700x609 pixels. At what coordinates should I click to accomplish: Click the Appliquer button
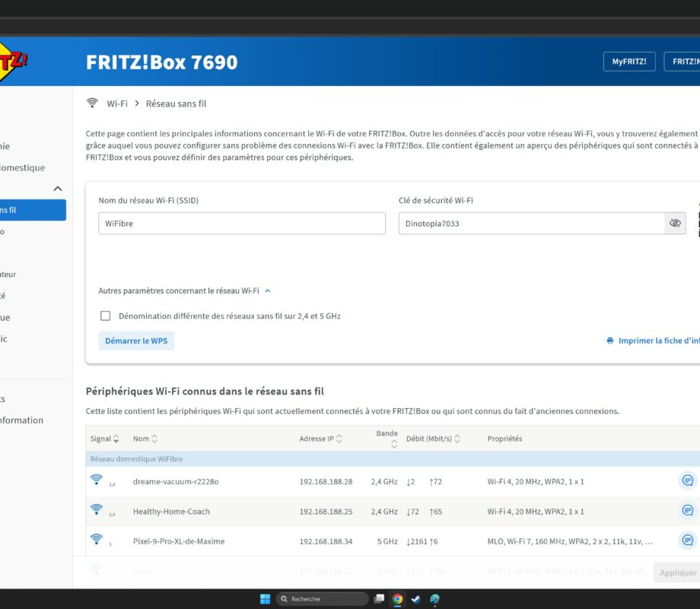coord(676,572)
